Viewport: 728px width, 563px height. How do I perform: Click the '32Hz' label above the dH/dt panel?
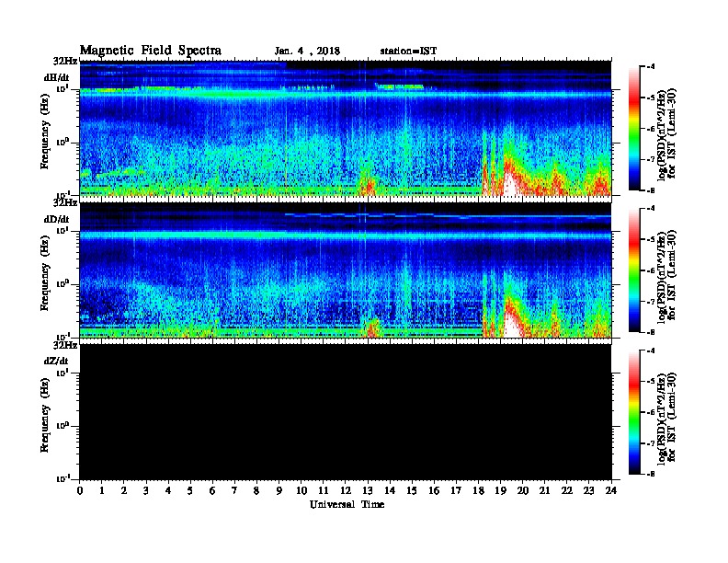point(65,61)
